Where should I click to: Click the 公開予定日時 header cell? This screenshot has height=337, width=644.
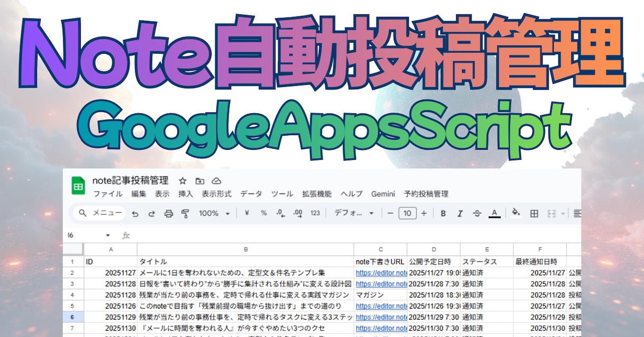[x=434, y=262]
